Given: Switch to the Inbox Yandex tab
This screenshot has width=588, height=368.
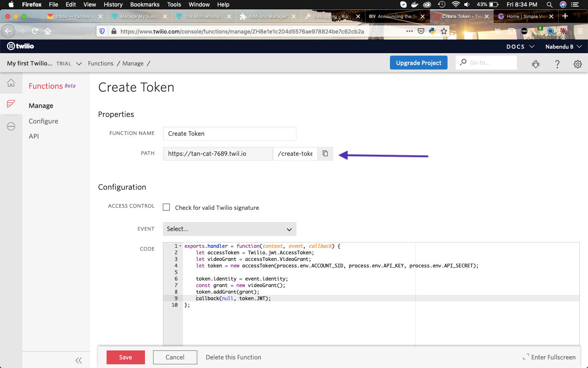Looking at the screenshot, I should click(75, 16).
